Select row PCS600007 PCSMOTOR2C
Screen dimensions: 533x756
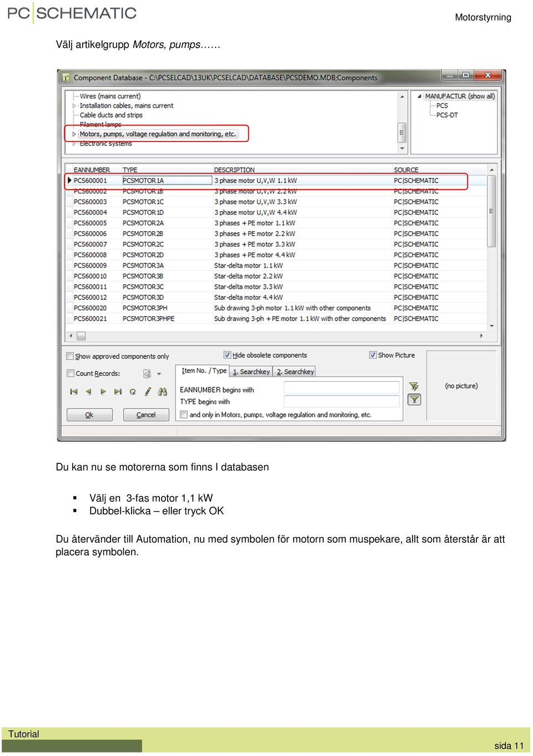276,244
